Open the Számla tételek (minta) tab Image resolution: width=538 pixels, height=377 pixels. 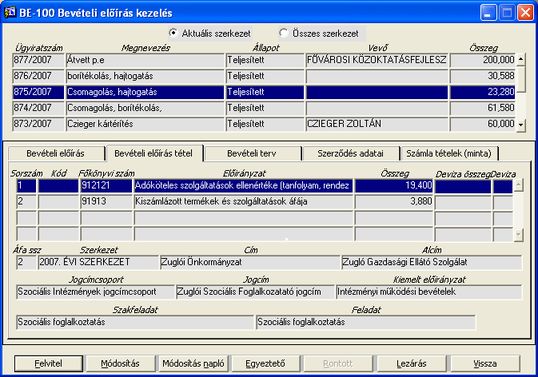coord(449,153)
